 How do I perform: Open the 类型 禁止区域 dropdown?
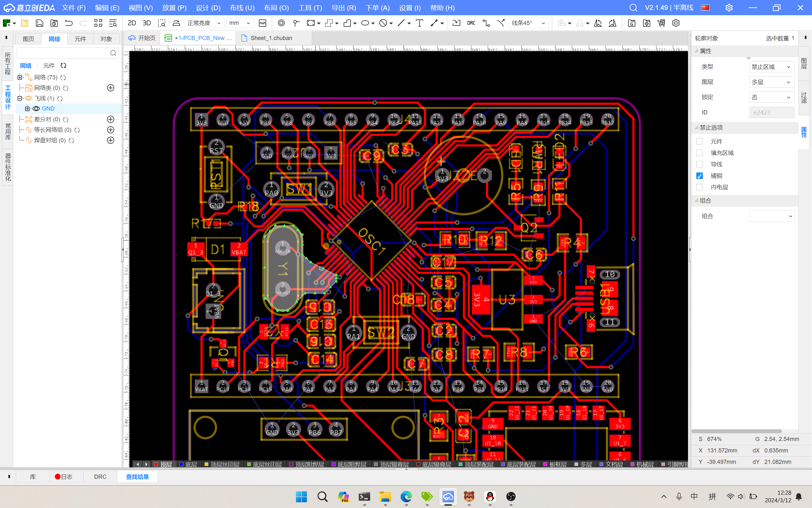click(x=771, y=67)
